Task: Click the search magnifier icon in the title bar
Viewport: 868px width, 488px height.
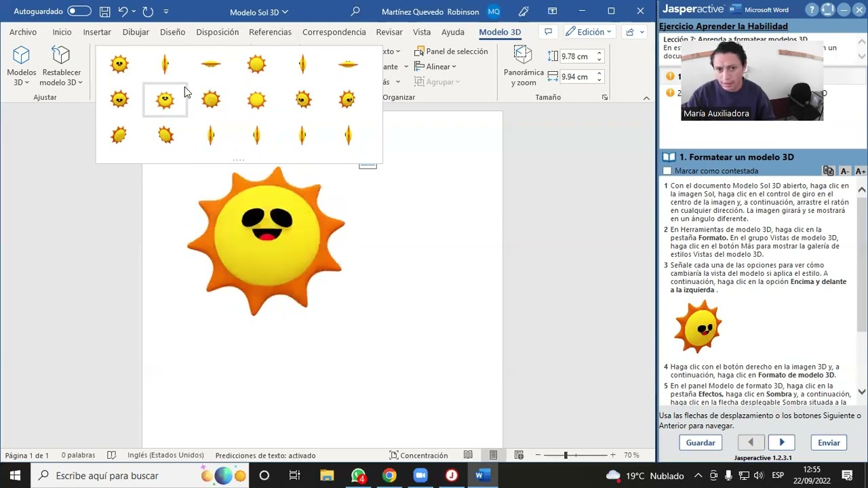Action: 355,12
